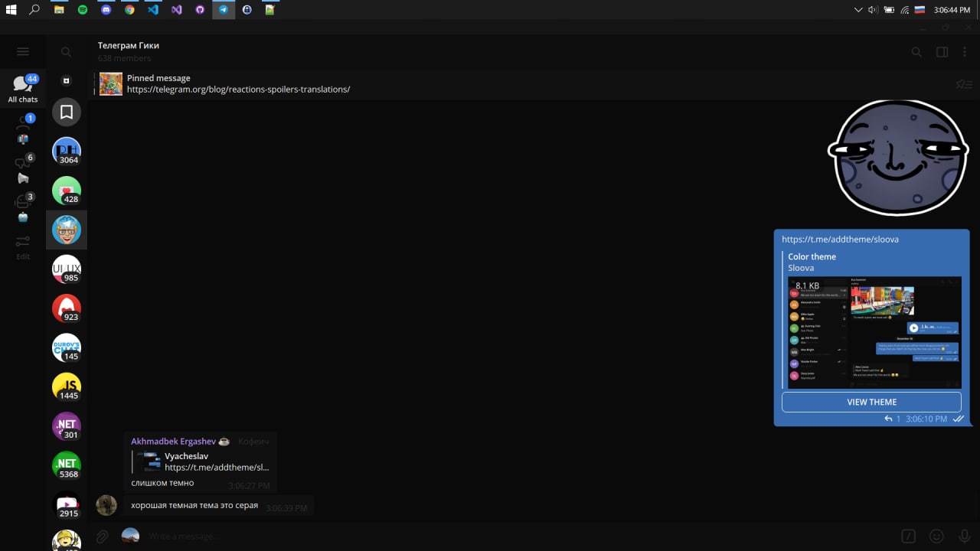Open the Windows Start menu
Viewport: 980px width, 551px height.
pyautogui.click(x=11, y=10)
